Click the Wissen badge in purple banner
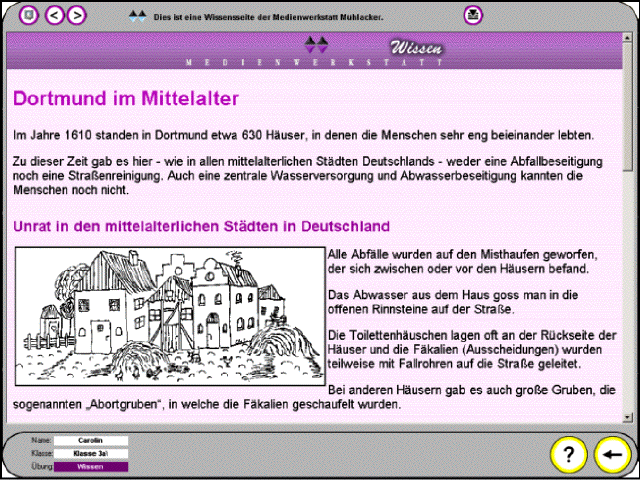 (415, 48)
